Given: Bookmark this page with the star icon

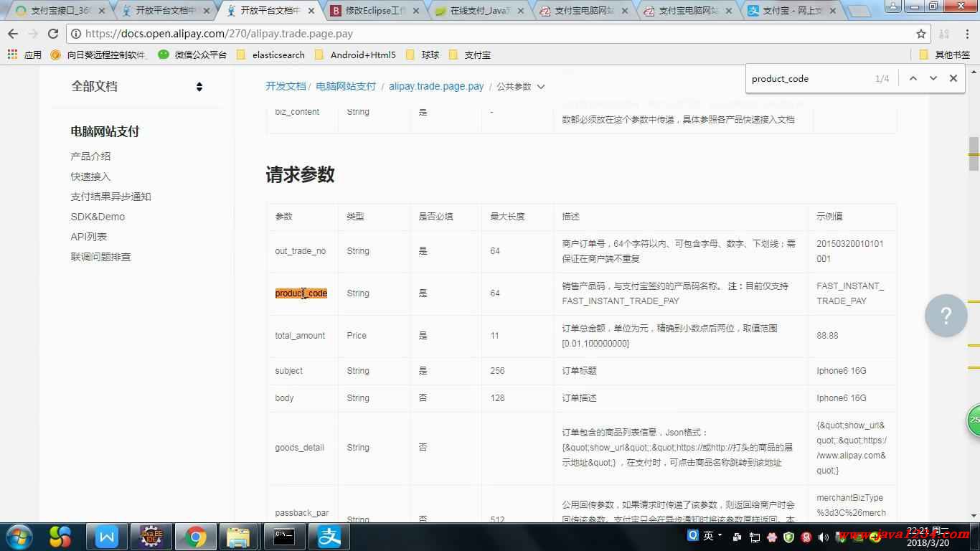Looking at the screenshot, I should tap(921, 34).
